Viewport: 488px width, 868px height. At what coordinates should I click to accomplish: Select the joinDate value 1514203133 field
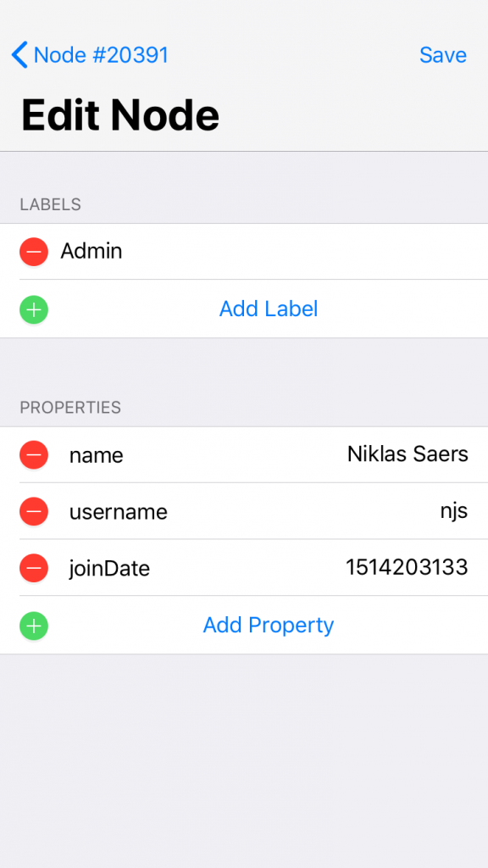click(x=408, y=568)
